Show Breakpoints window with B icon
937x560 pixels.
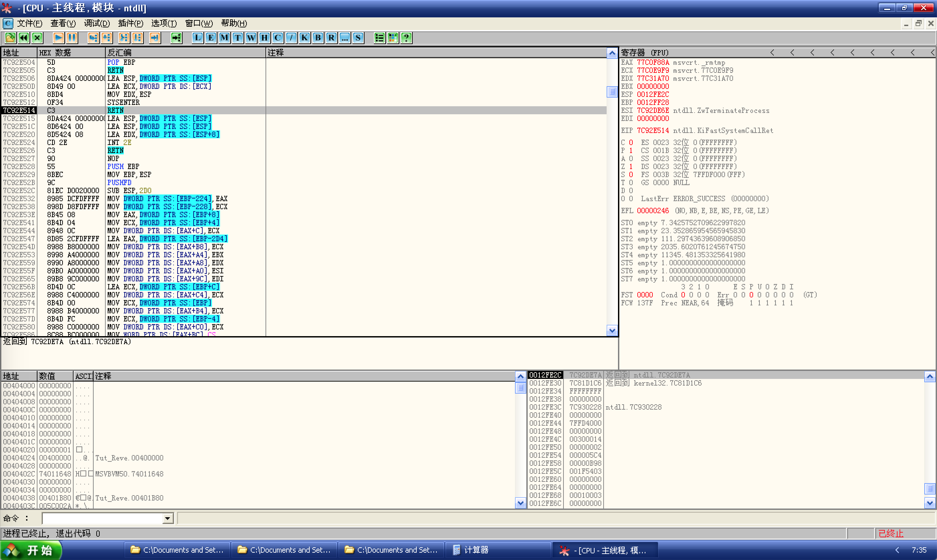pos(318,37)
